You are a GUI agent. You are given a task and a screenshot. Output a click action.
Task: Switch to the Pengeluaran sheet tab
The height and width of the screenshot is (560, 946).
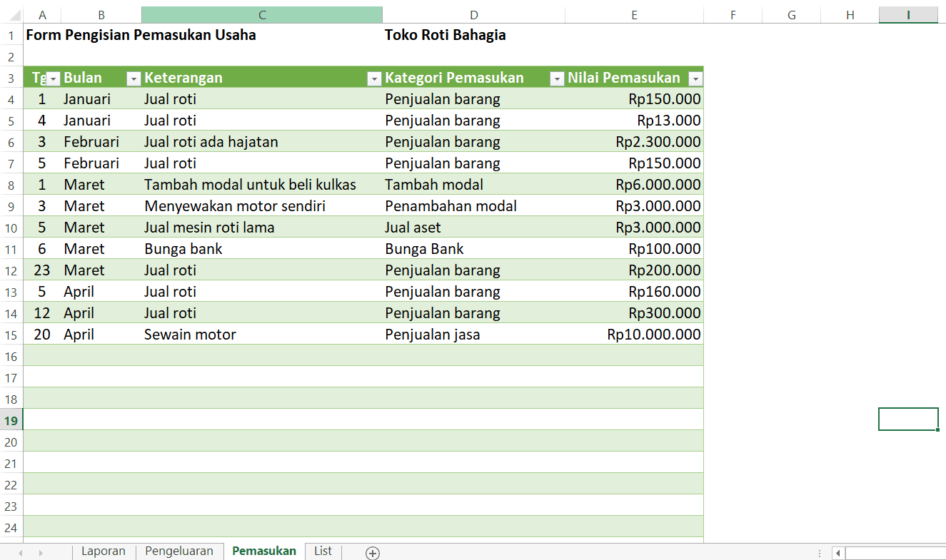coord(179,551)
